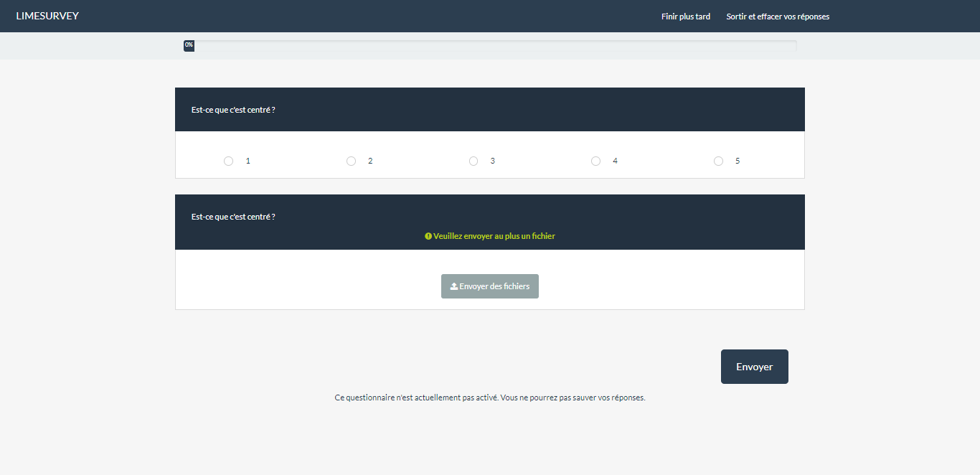Open the Finir plus tard link
The image size is (980, 475).
pyautogui.click(x=685, y=17)
